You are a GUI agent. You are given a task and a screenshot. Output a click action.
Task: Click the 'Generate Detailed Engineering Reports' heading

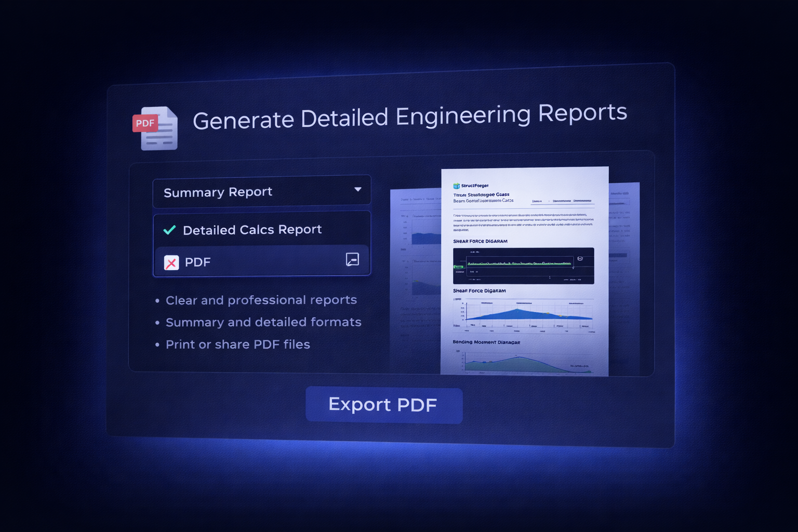click(409, 116)
